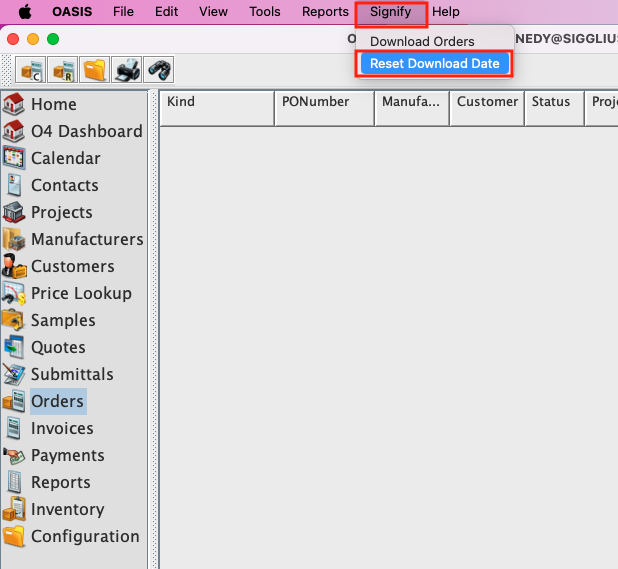Open the Apple menu
The image size is (618, 569).
point(26,12)
